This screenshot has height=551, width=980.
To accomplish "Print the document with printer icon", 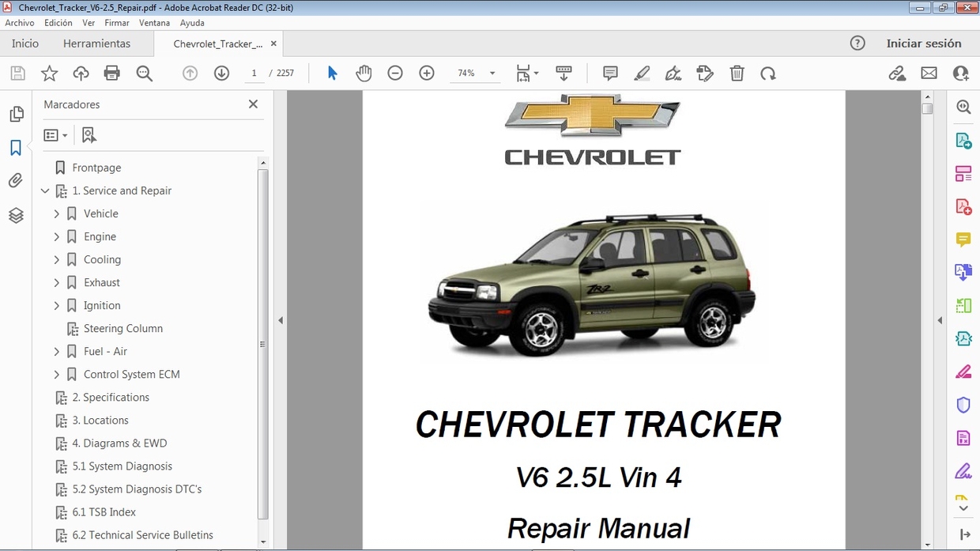I will coord(112,74).
